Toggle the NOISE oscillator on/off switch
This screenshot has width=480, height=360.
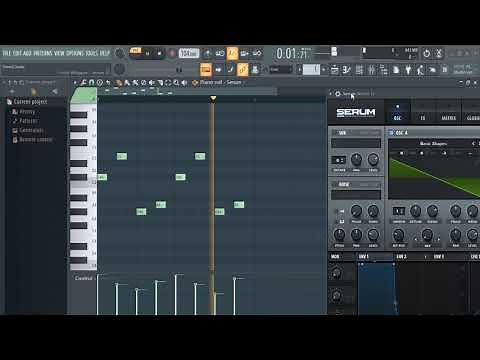pos(335,184)
